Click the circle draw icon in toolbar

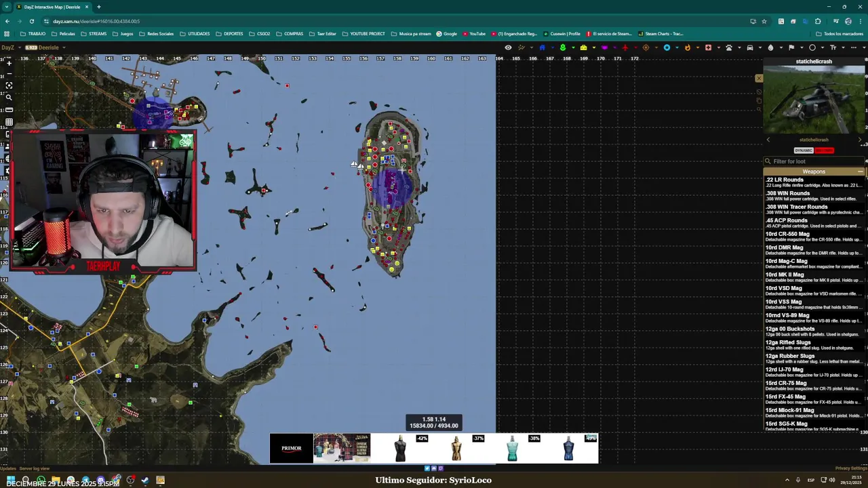[x=812, y=47]
